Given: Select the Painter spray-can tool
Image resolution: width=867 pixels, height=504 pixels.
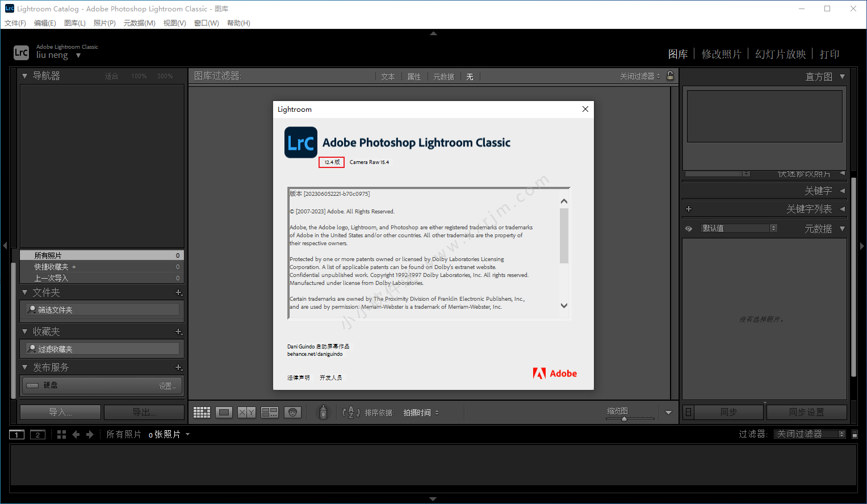Looking at the screenshot, I should coord(324,412).
